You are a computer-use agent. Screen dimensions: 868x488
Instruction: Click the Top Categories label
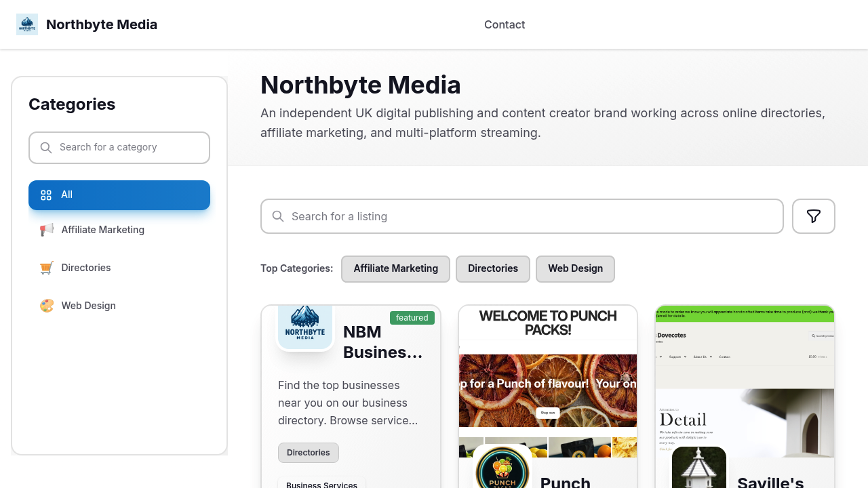pos(297,268)
